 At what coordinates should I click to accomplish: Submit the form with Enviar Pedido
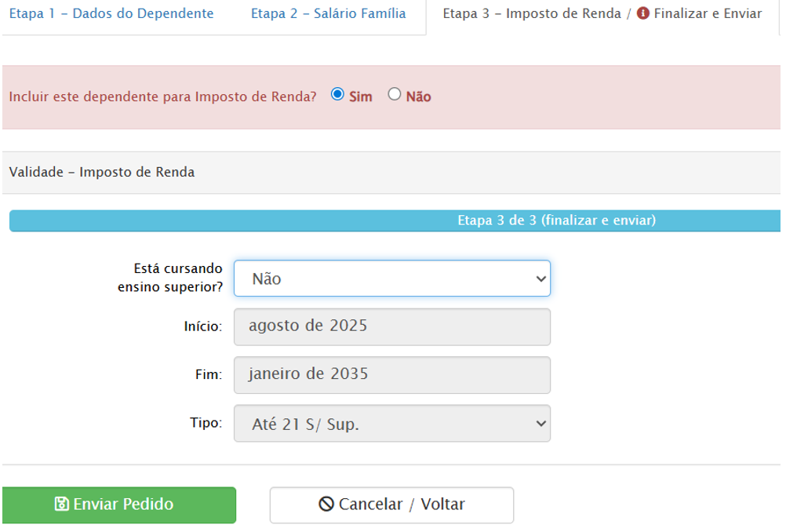119,505
